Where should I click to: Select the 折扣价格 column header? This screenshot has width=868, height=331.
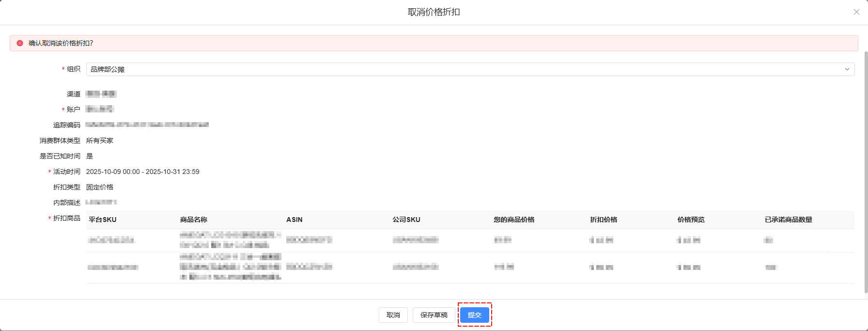click(x=604, y=220)
